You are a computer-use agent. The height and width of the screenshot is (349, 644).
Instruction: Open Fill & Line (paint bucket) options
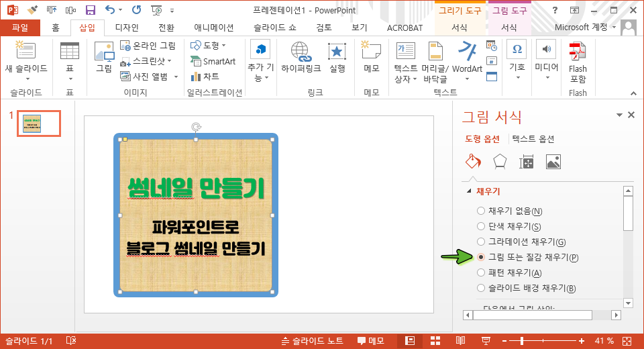click(473, 162)
